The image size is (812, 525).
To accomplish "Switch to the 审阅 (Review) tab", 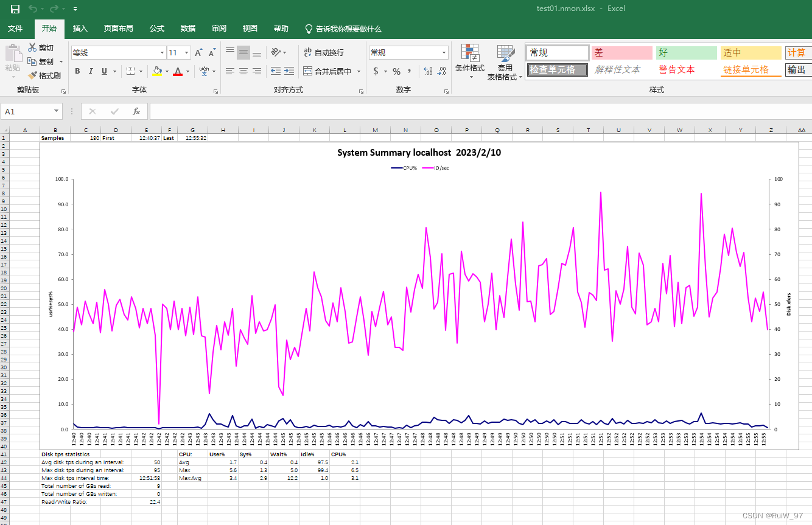I will [x=219, y=29].
